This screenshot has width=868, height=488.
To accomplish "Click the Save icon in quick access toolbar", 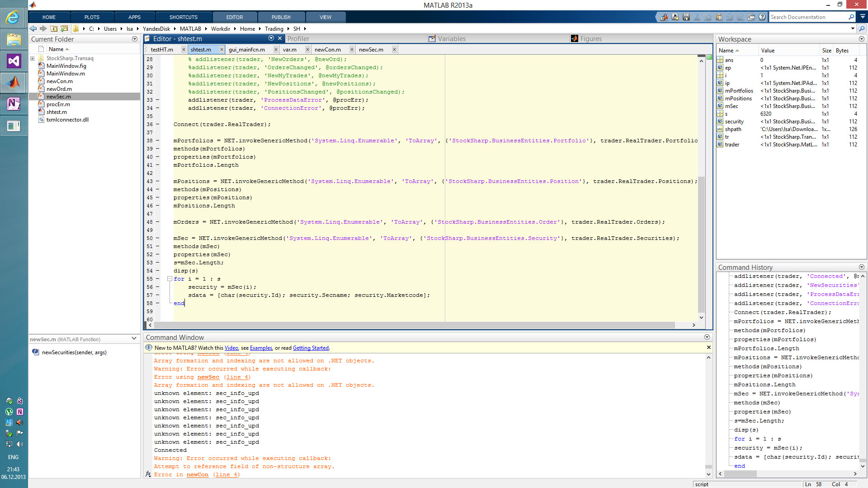I will click(x=686, y=17).
